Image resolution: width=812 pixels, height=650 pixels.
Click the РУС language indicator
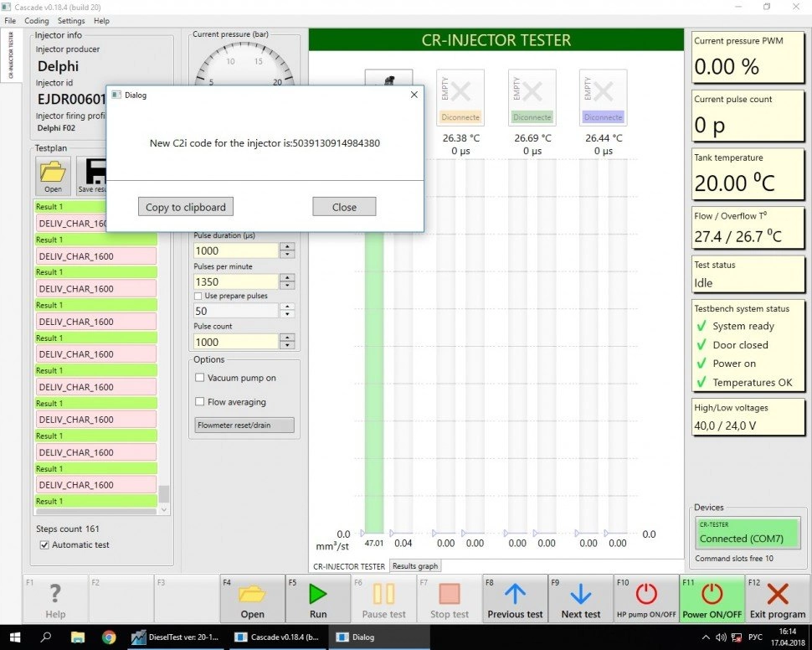pyautogui.click(x=756, y=637)
